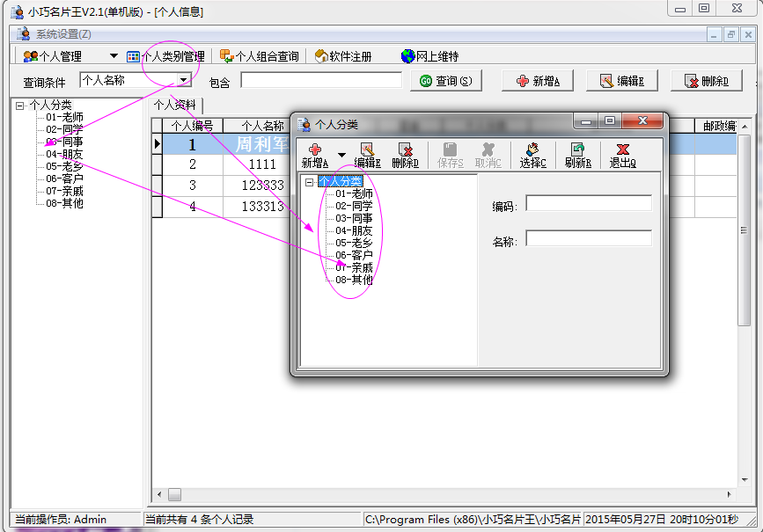Switch to 个人资料 tab
763x532 pixels.
coord(175,105)
